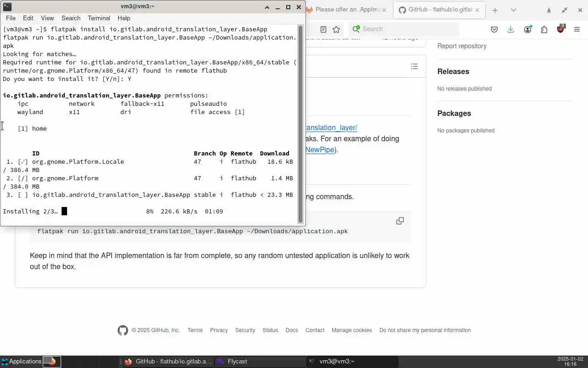Follow the NewPipe link in the README

320,149
